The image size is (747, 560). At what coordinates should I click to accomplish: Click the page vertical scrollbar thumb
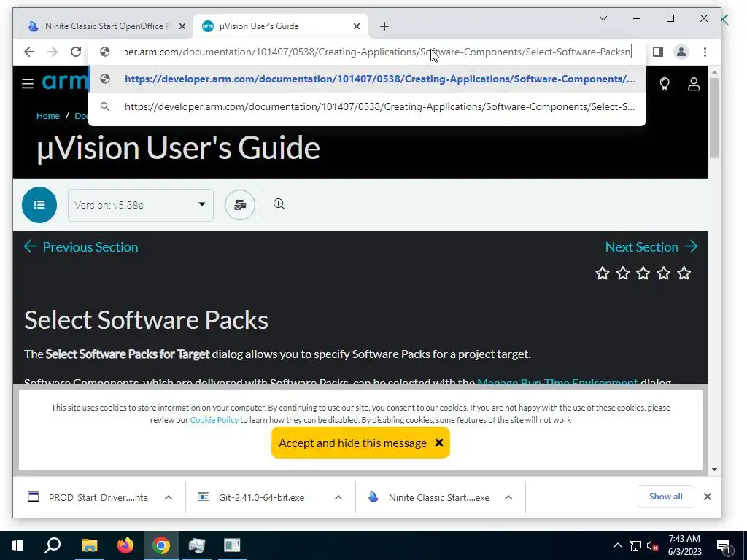[714, 117]
